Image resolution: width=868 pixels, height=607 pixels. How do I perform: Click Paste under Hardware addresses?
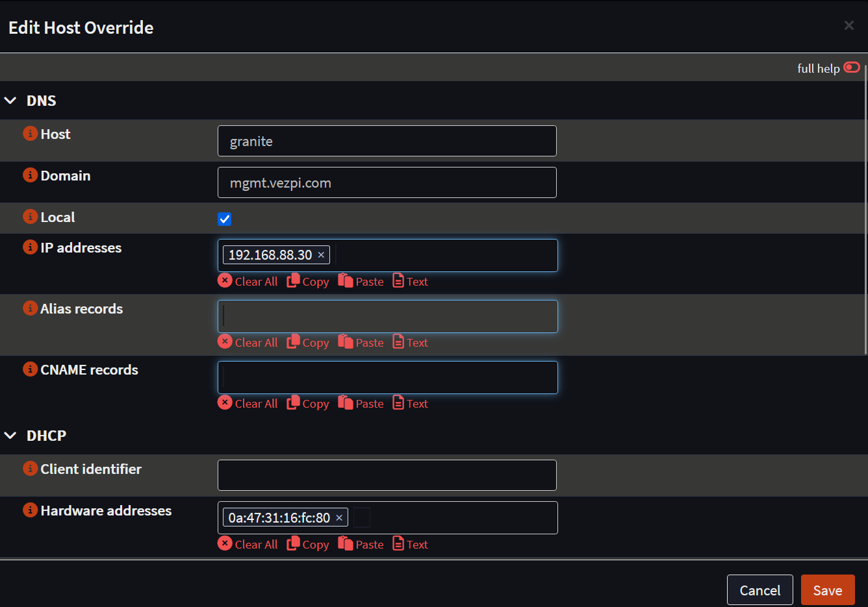tap(361, 544)
